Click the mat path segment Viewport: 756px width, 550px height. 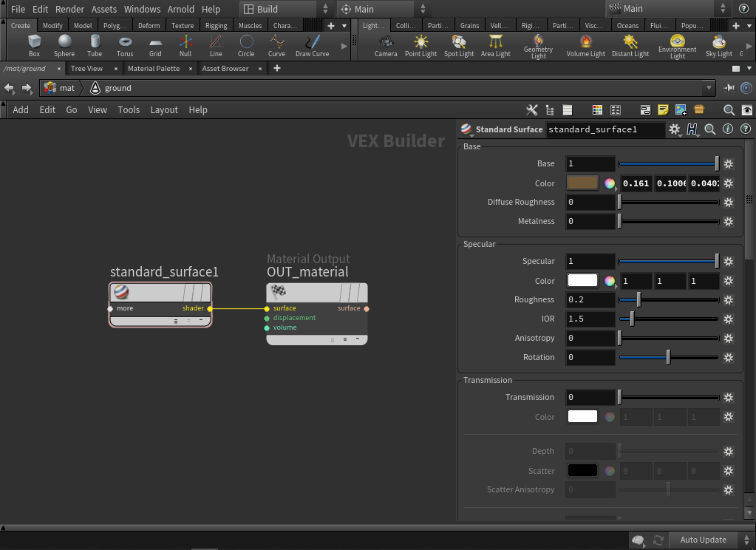[60, 88]
